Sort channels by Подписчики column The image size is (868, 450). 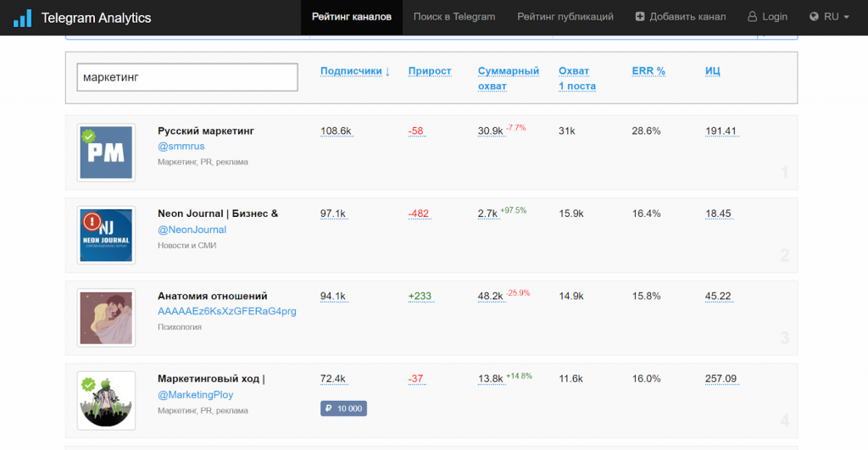pos(354,71)
